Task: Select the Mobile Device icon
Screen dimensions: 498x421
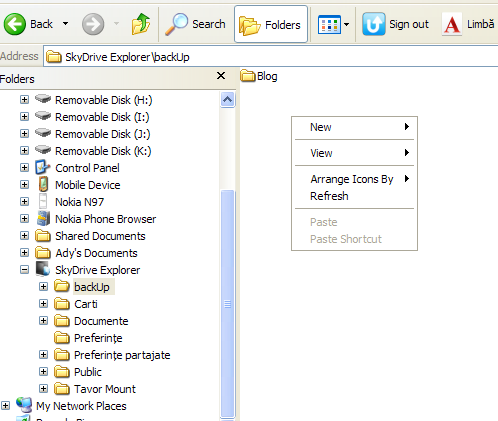Action: (x=43, y=184)
